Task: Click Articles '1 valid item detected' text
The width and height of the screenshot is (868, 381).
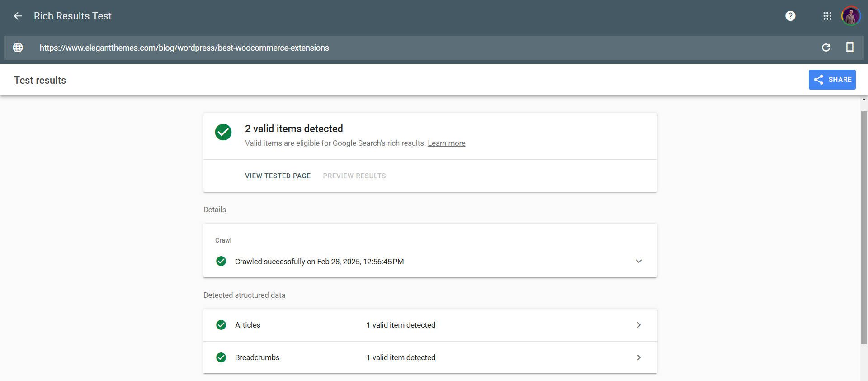Action: coord(401,325)
